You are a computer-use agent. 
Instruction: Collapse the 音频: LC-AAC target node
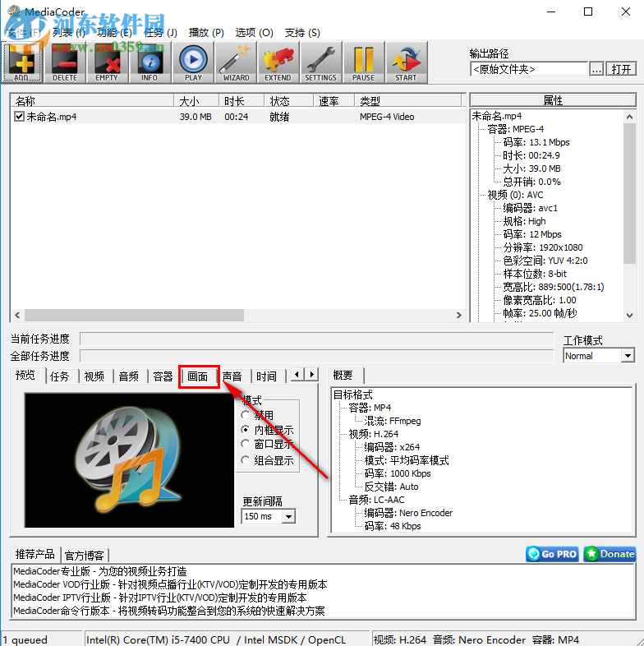(x=376, y=501)
